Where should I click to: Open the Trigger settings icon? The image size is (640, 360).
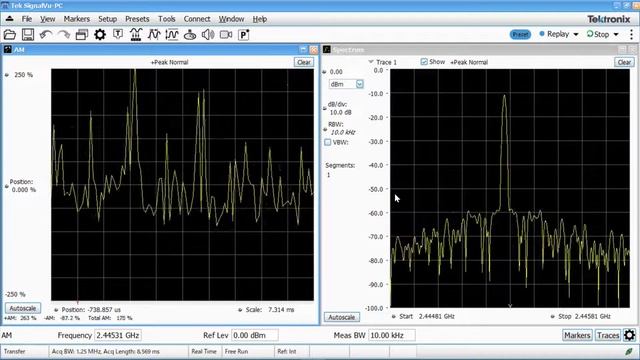pos(118,34)
